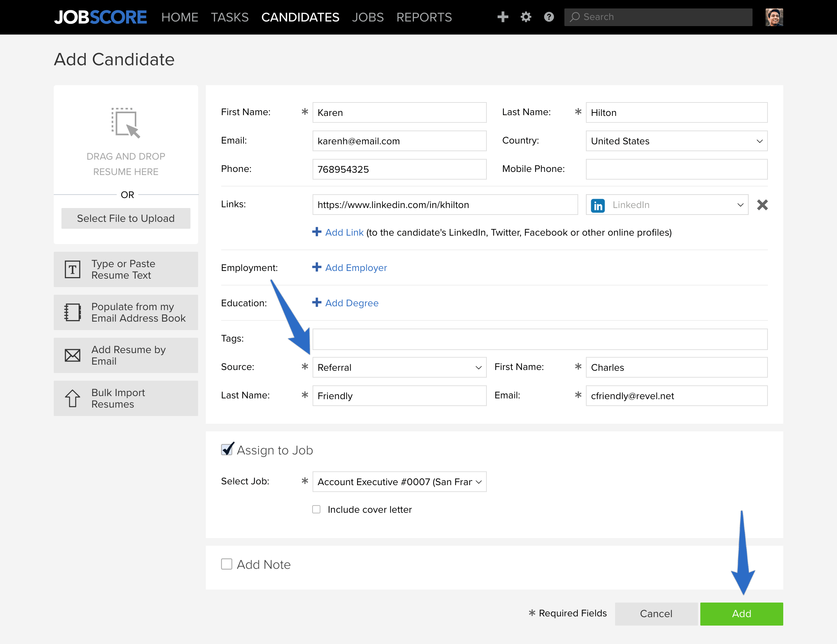
Task: Uncheck the Assign to Job checkbox
Action: [227, 449]
